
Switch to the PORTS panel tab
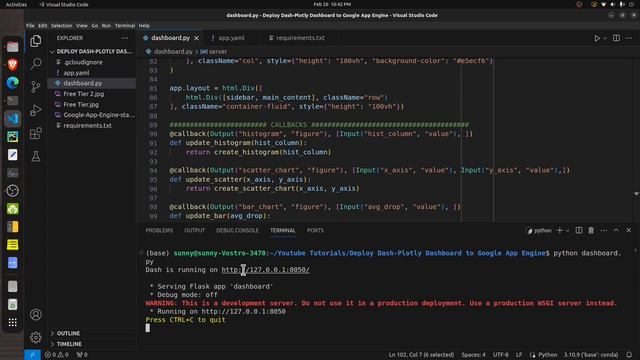(x=315, y=231)
